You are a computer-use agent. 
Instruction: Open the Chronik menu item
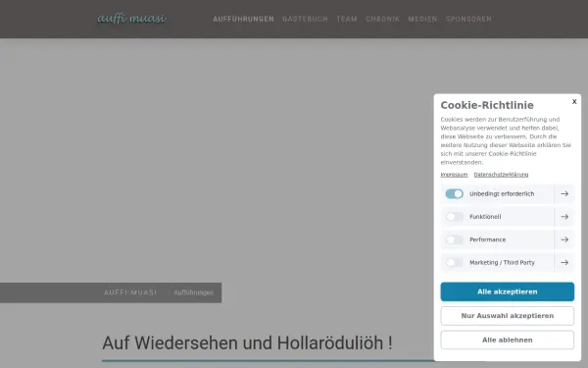(382, 19)
